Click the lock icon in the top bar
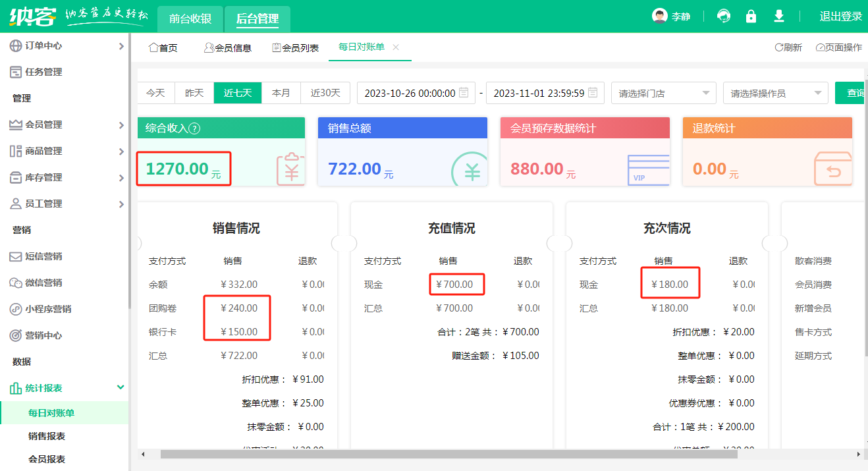The image size is (868, 471). coord(751,16)
